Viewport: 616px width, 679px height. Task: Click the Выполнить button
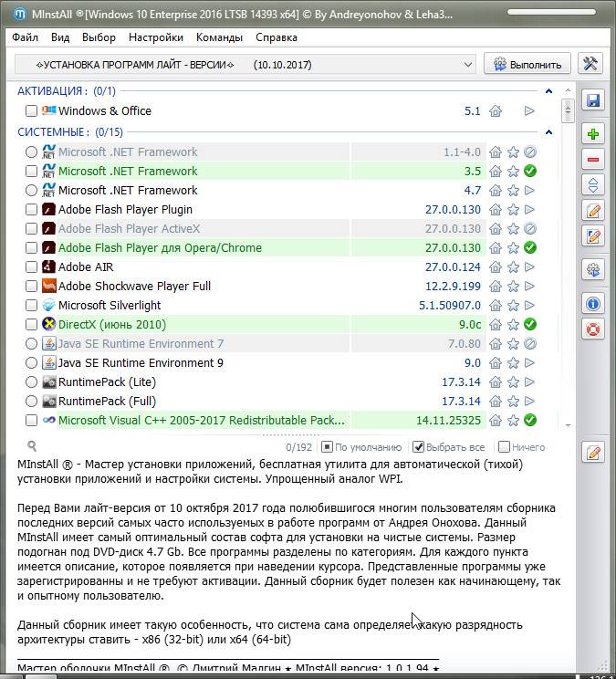(527, 65)
